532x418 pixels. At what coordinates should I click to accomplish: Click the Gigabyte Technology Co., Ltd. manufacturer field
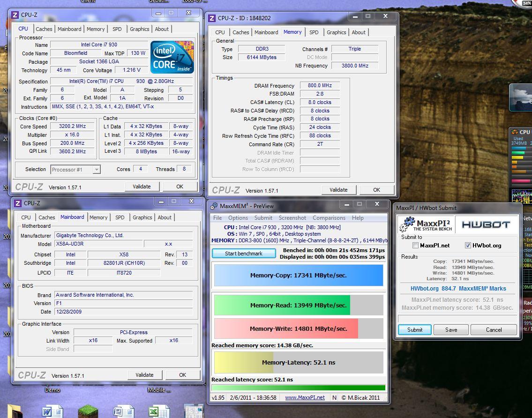click(123, 235)
